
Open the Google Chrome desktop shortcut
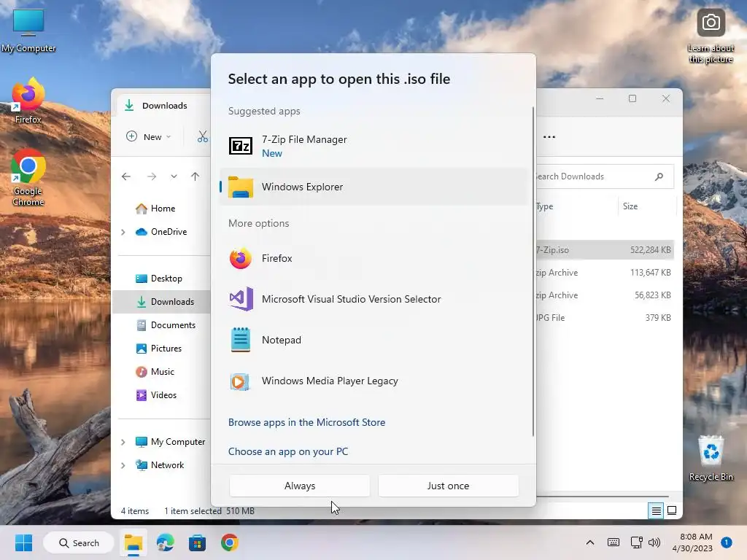coord(28,178)
